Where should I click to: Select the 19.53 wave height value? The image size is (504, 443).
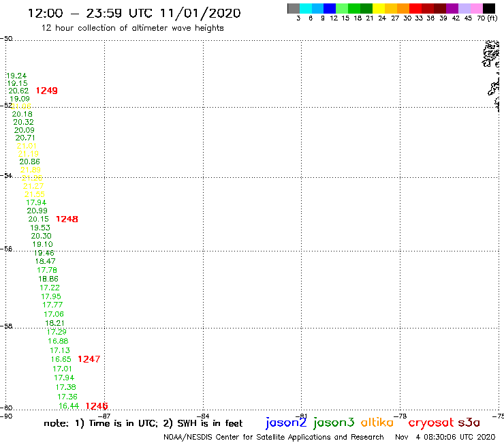pyautogui.click(x=40, y=228)
